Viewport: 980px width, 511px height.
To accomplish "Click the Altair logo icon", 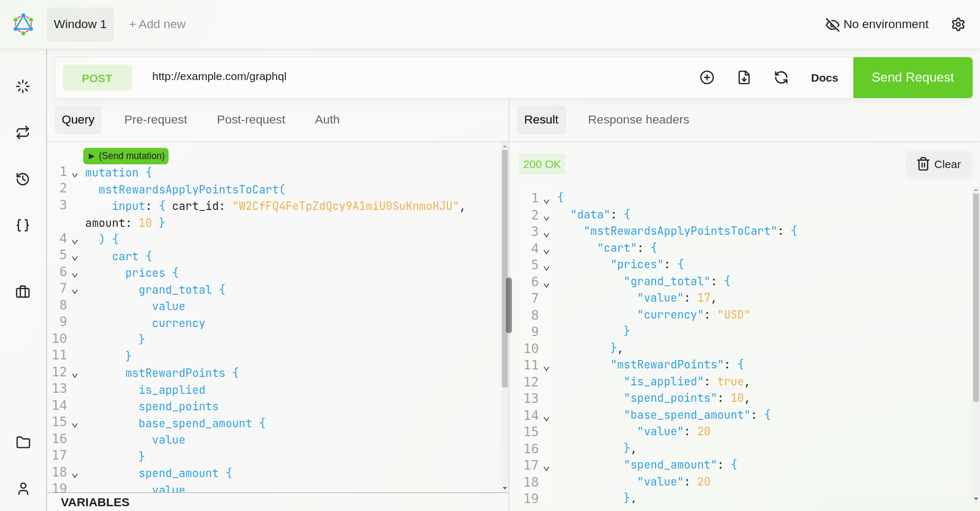I will (23, 24).
